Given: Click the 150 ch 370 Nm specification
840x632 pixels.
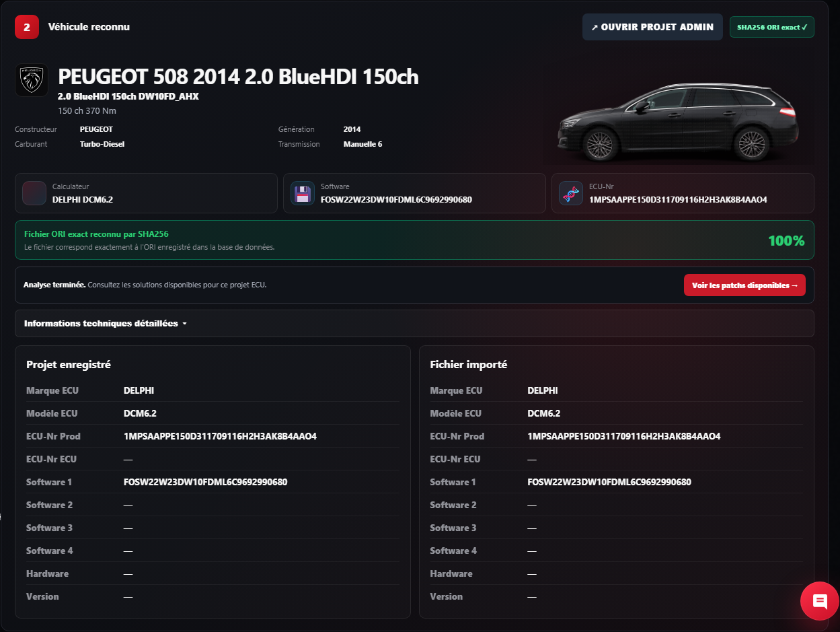Looking at the screenshot, I should click(87, 110).
